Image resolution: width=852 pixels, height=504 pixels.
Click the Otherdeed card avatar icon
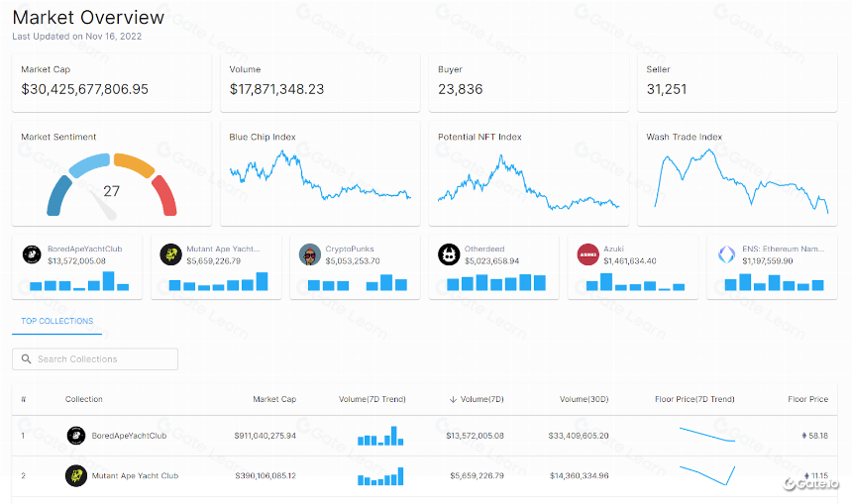449,254
